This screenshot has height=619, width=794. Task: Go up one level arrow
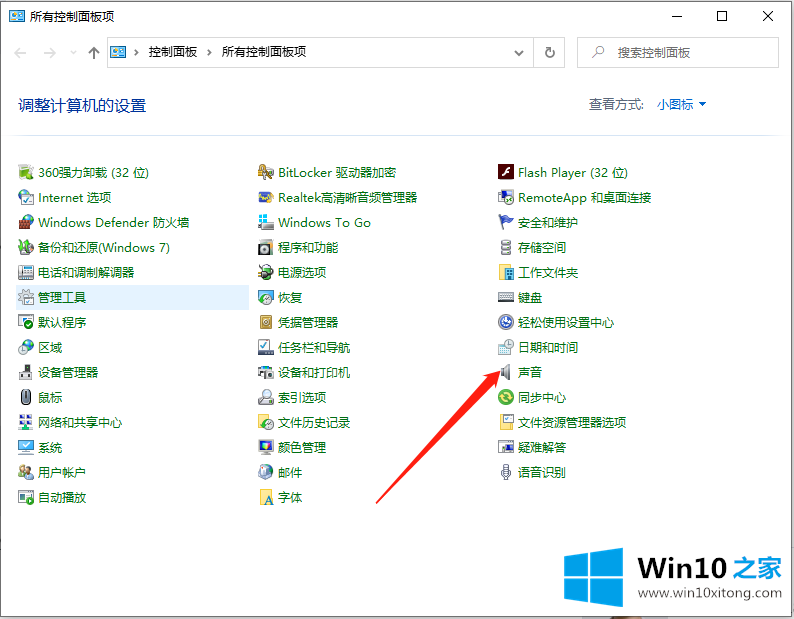pos(94,53)
